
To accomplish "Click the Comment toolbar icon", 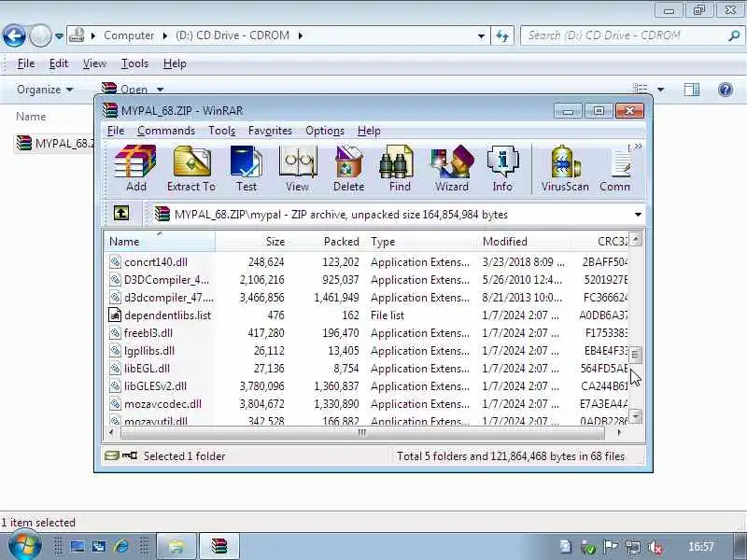I will click(x=615, y=169).
